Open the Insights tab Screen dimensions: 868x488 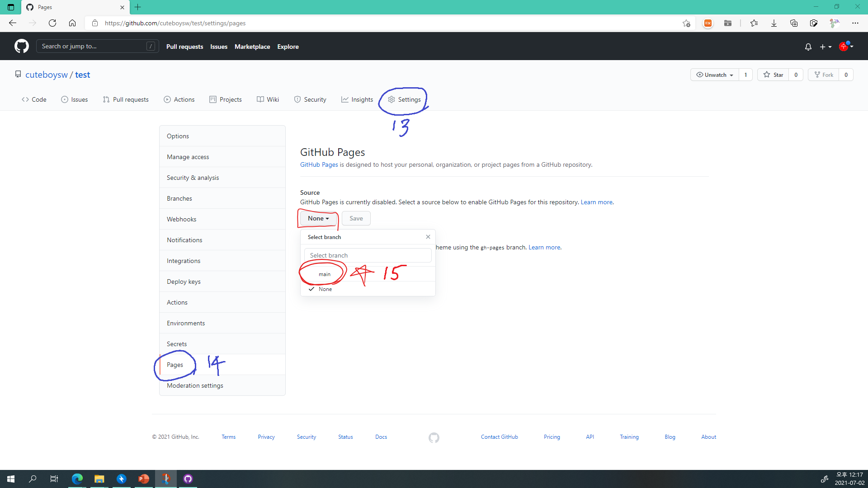[x=357, y=99]
